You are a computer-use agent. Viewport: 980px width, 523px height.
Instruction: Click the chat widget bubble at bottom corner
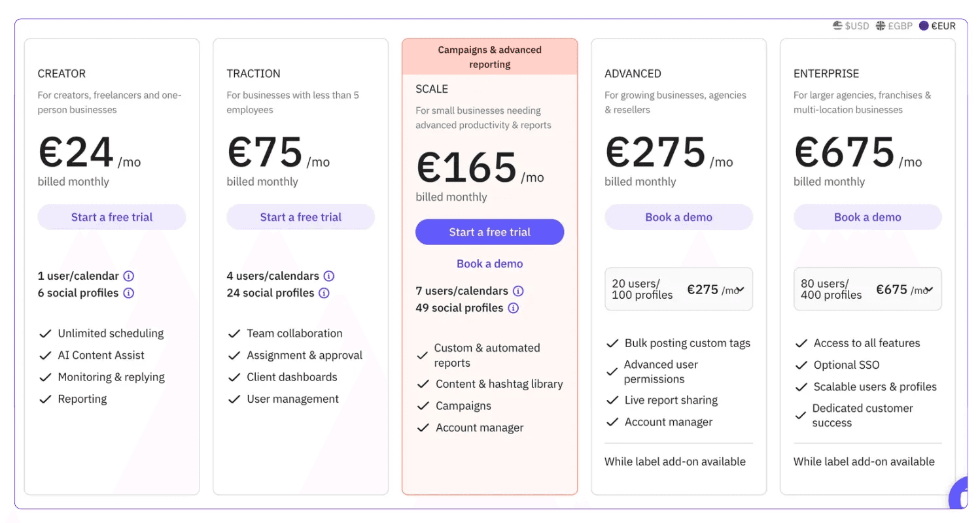pyautogui.click(x=959, y=496)
